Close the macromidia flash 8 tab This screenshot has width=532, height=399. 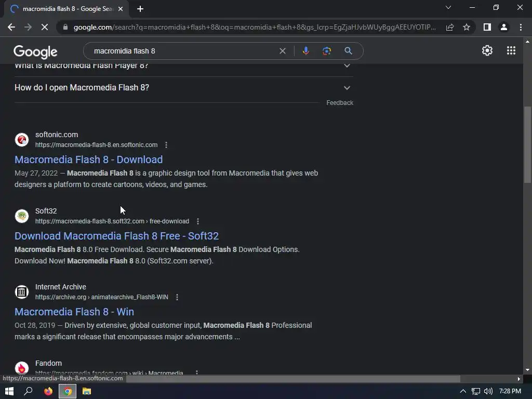[121, 9]
